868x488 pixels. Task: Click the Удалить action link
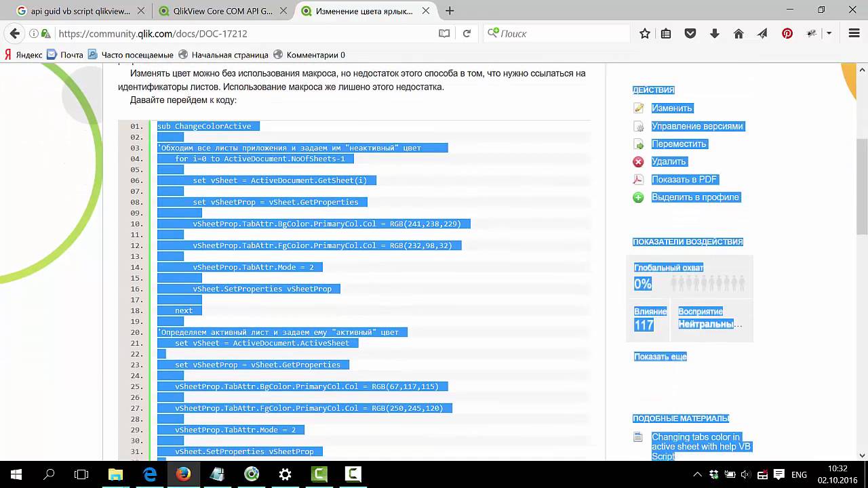pos(669,161)
